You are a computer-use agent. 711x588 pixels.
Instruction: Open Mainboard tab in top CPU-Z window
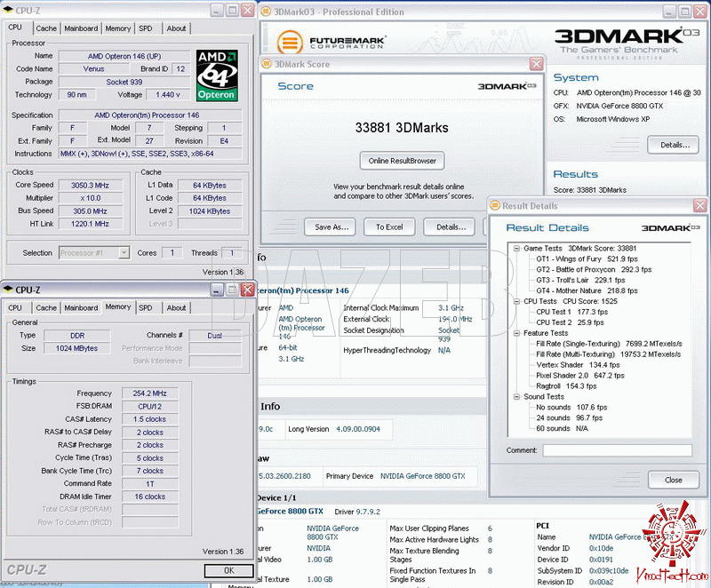point(81,28)
